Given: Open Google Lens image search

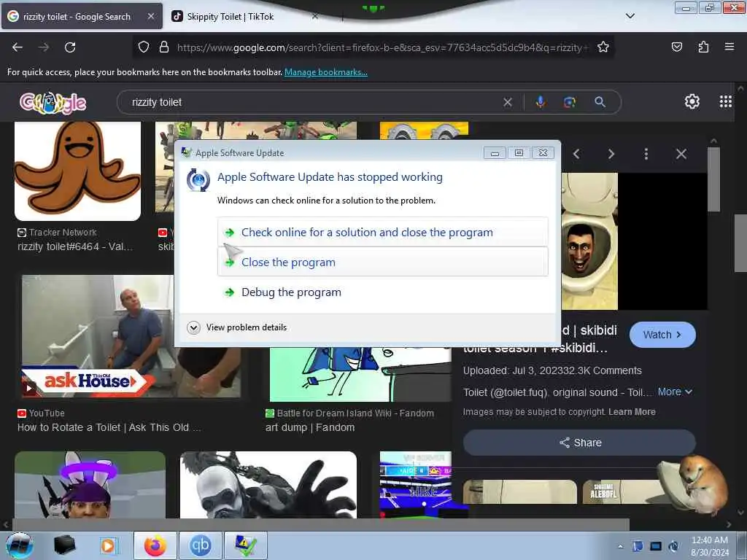Looking at the screenshot, I should (569, 102).
